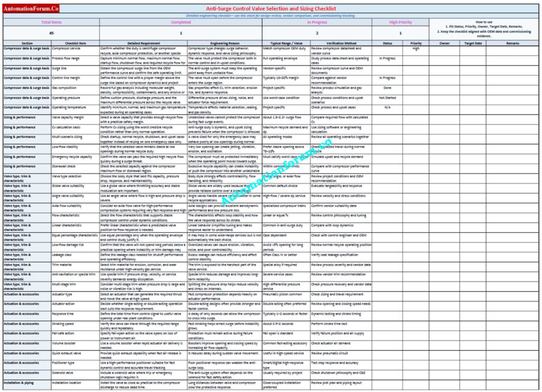Viewport: 542px width, 392px height.
Task: Click the Fail-safe action cell
Action: (x=75, y=336)
